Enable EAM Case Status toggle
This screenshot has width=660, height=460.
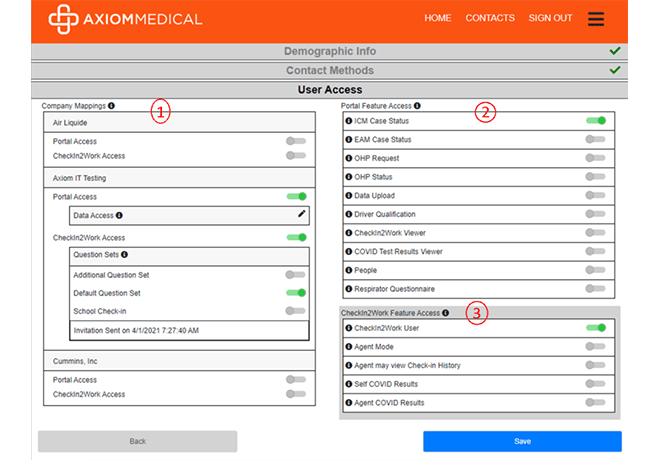[x=595, y=139]
